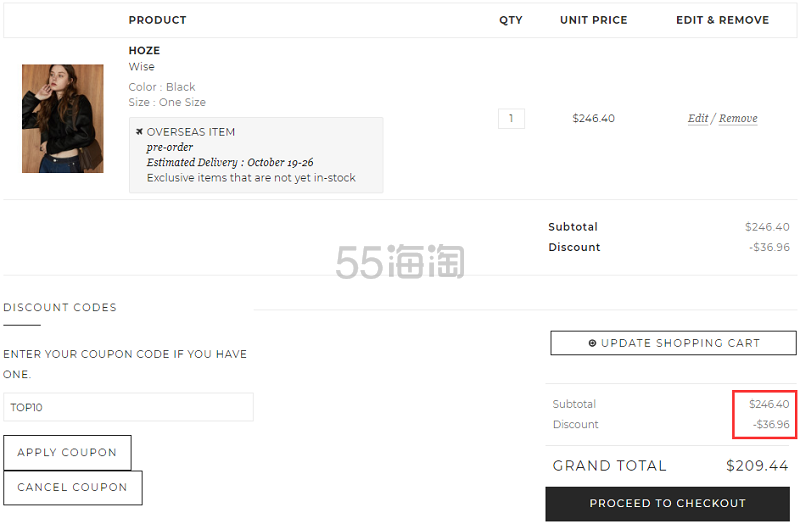Click the Discount Codes heading
This screenshot has width=800, height=524.
point(60,307)
